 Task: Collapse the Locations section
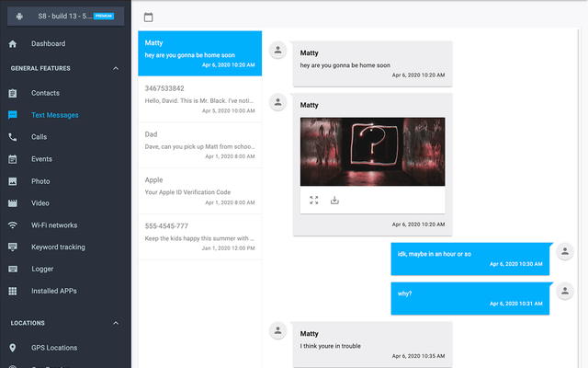(x=115, y=323)
